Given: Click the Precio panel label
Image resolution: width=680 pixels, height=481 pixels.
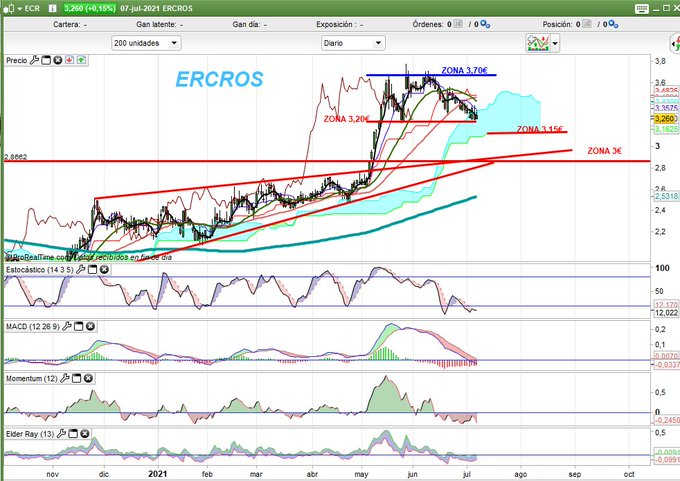Looking at the screenshot, I should point(16,60).
